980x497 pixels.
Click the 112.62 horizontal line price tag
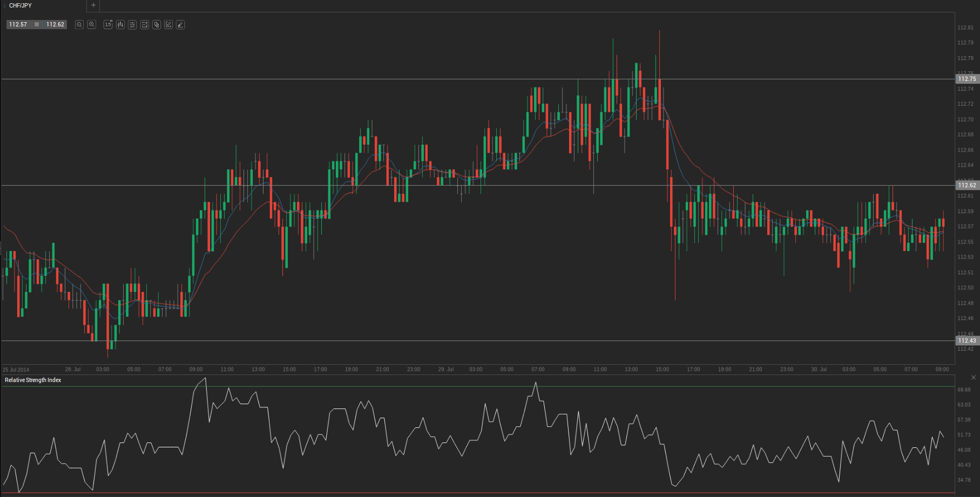coord(967,185)
